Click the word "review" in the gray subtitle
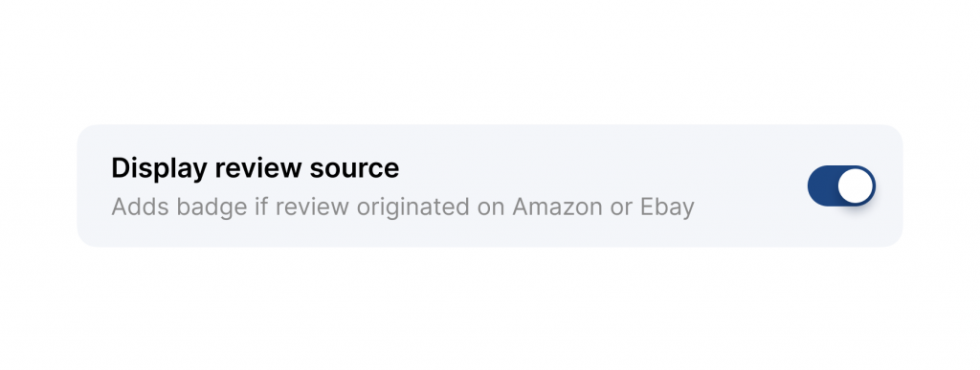The image size is (980, 370). click(x=313, y=207)
